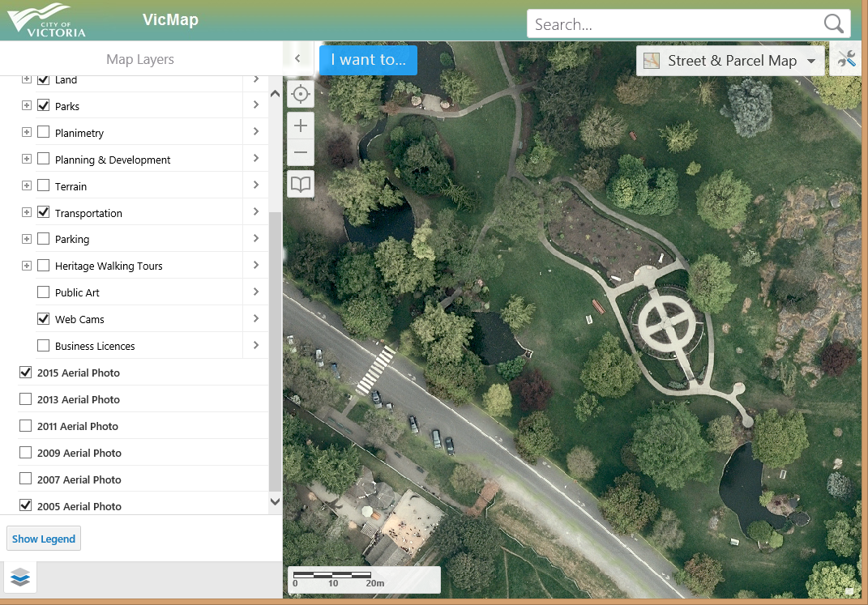Click the search magnifier icon
The image size is (868, 605).
[834, 23]
